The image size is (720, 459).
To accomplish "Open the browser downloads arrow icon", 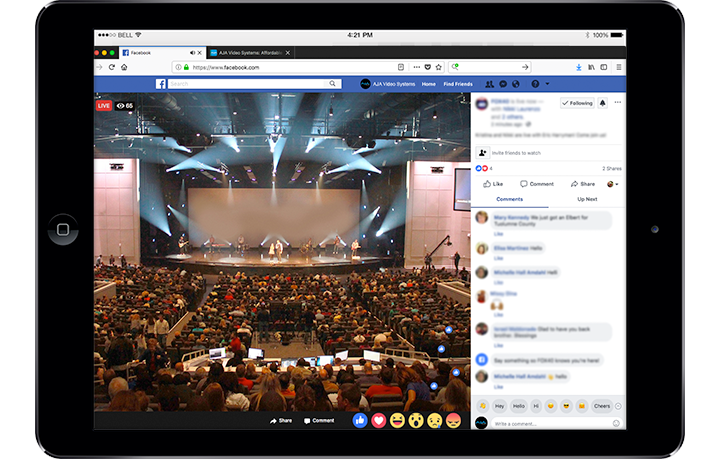I will point(579,67).
